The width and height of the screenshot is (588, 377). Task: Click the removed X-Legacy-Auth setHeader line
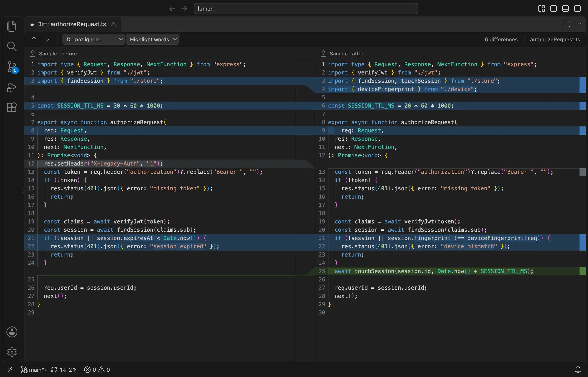[x=160, y=163]
